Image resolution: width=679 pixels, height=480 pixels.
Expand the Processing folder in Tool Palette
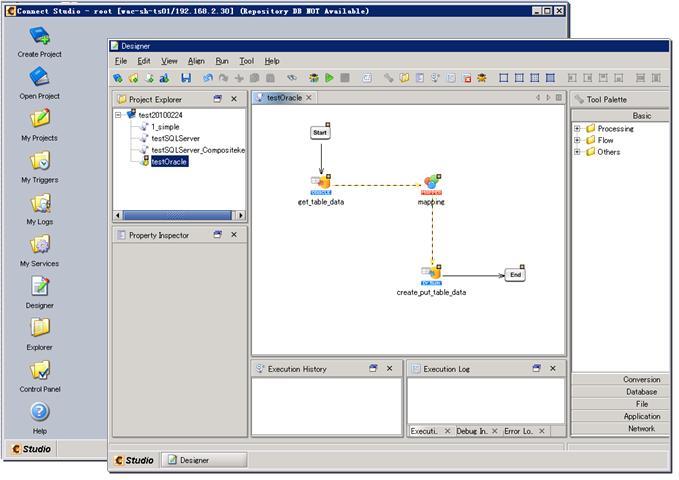click(578, 129)
